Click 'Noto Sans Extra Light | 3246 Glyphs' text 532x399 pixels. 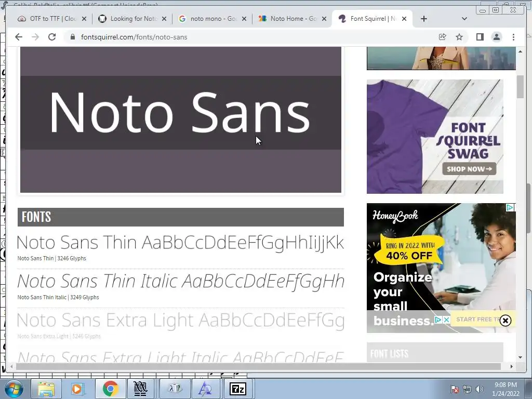point(59,336)
